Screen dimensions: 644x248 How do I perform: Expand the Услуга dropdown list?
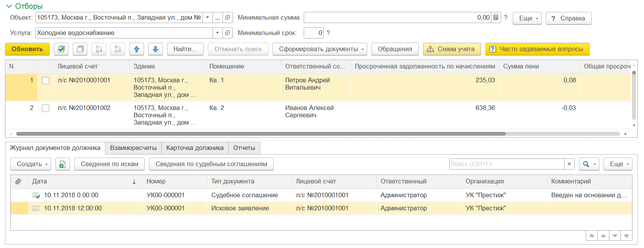pyautogui.click(x=217, y=33)
